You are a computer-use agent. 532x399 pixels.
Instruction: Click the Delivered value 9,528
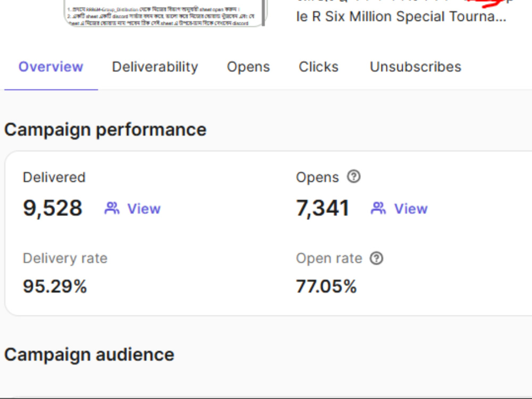[53, 207]
